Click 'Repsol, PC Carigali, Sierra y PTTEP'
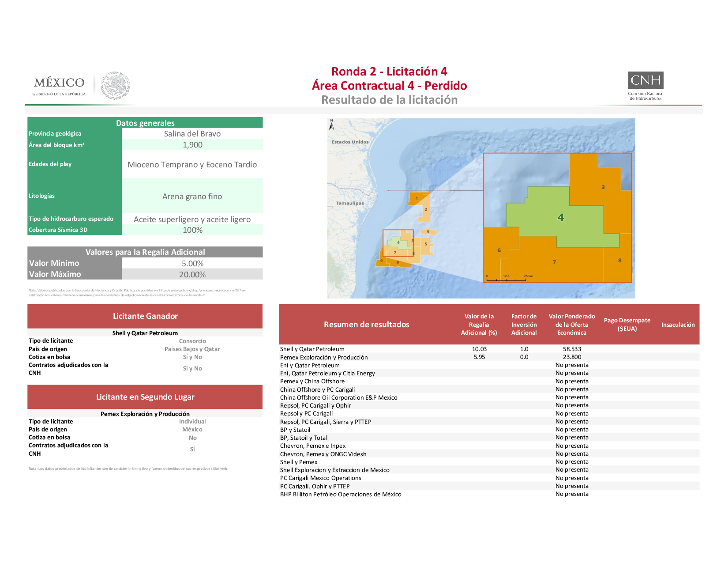 click(326, 422)
